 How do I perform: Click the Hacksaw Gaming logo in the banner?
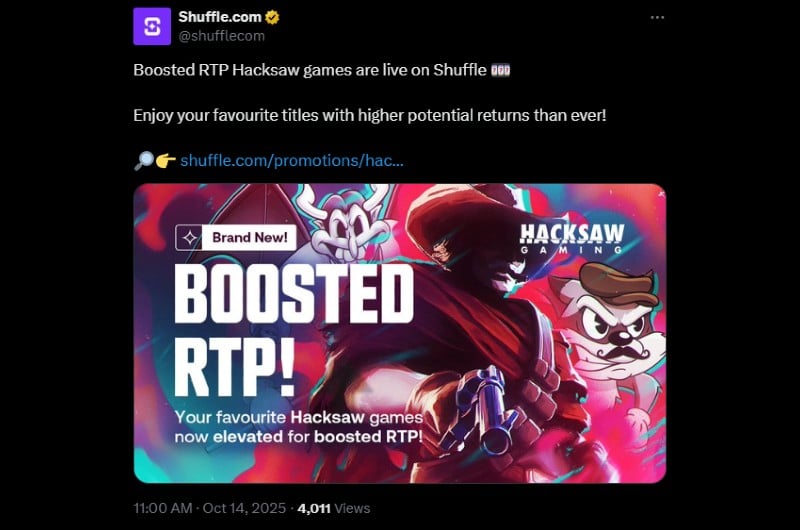point(572,239)
